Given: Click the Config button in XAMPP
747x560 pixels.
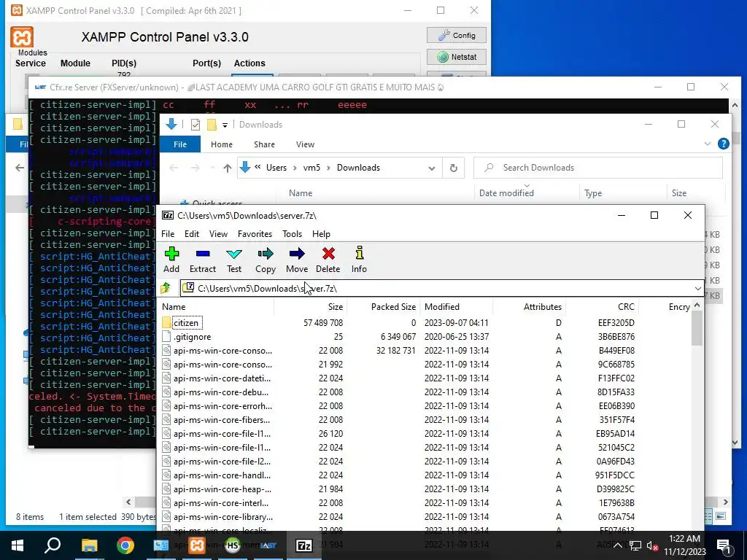Looking at the screenshot, I should point(457,35).
